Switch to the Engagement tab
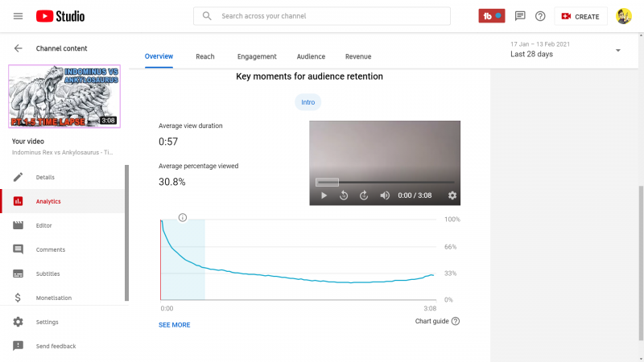Viewport: 644px width, 362px height. 257,56
